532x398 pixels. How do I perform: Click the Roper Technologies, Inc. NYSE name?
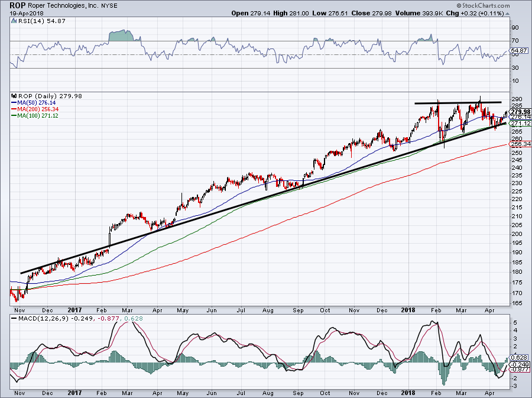[x=72, y=5]
